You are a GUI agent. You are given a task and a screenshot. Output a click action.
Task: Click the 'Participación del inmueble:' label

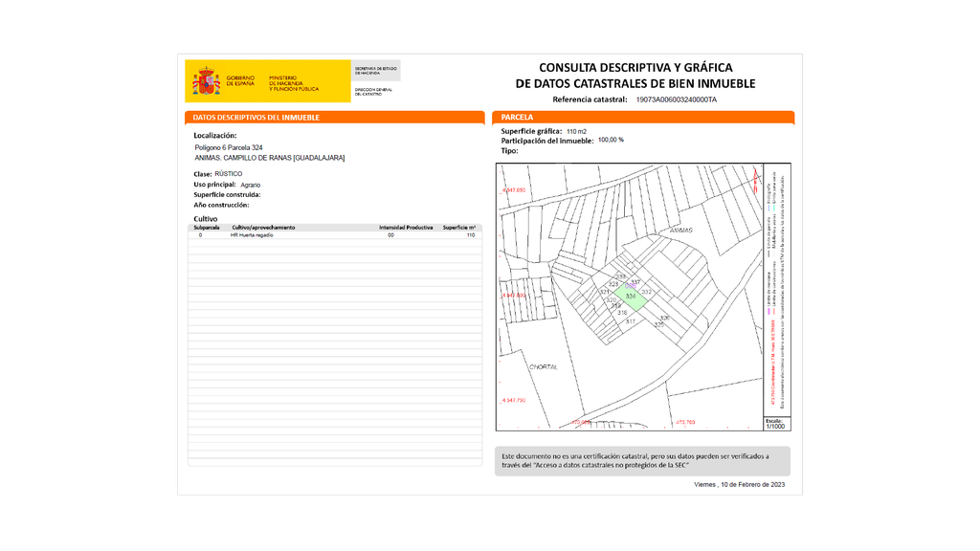pyautogui.click(x=546, y=141)
